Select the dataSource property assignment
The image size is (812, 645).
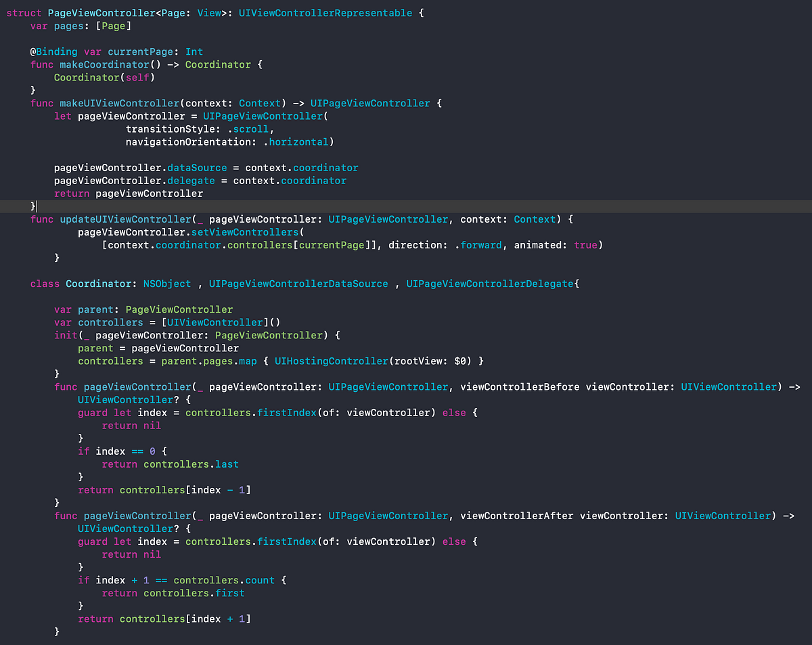click(196, 167)
